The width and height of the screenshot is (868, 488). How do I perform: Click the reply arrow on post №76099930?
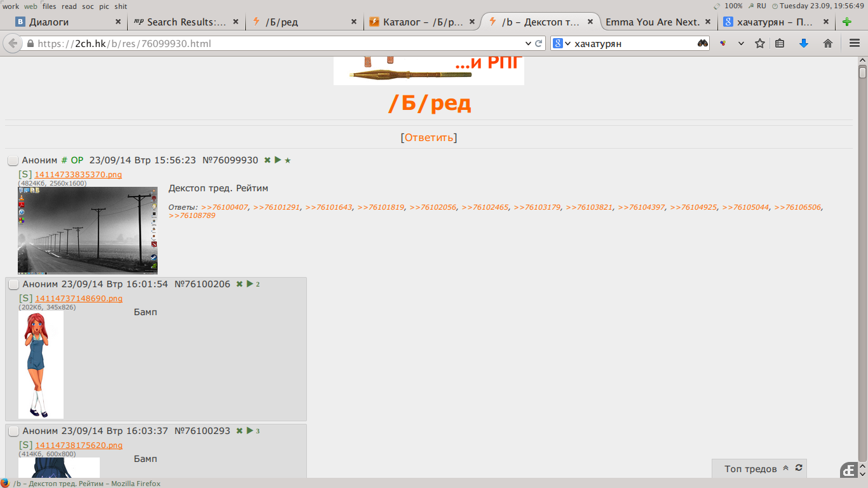click(278, 160)
